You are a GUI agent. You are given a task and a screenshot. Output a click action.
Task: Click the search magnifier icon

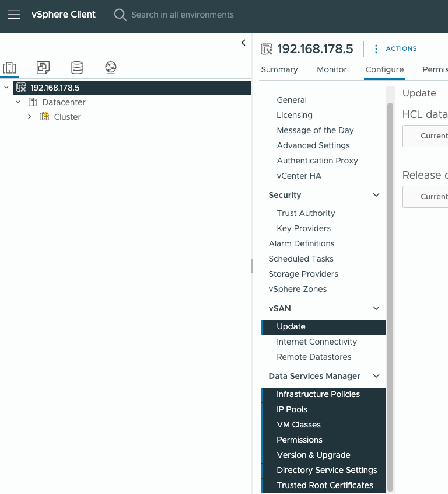tap(120, 15)
